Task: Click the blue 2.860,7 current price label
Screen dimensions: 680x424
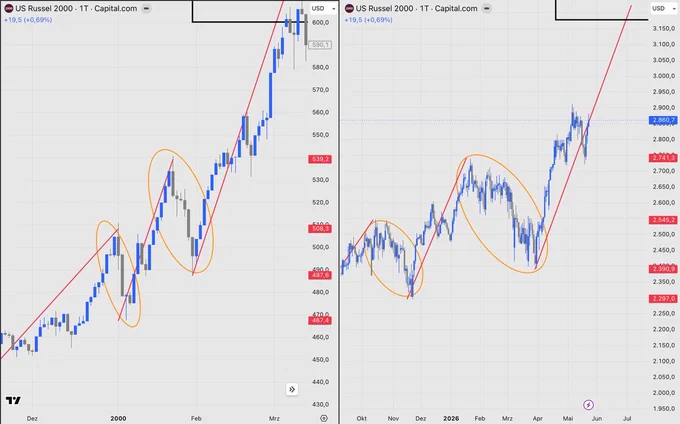Action: coord(663,120)
